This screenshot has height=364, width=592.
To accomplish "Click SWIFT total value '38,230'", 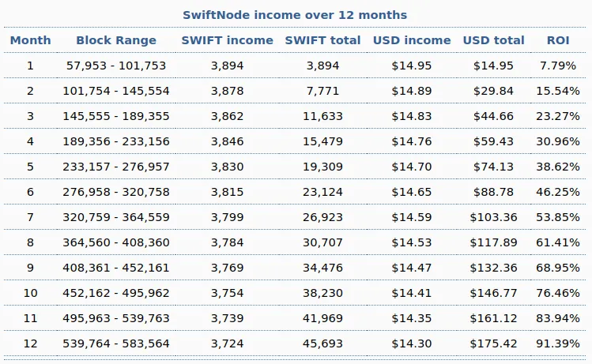I will 322,293.
